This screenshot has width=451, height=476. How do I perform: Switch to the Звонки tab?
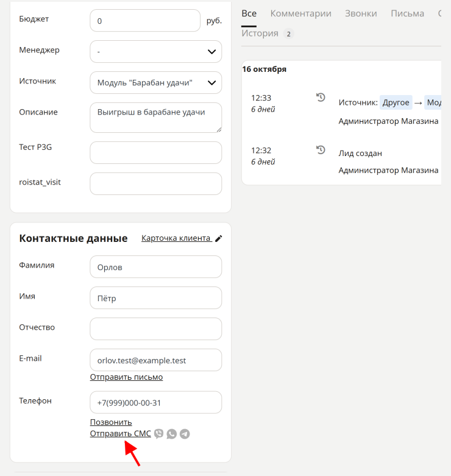point(361,13)
